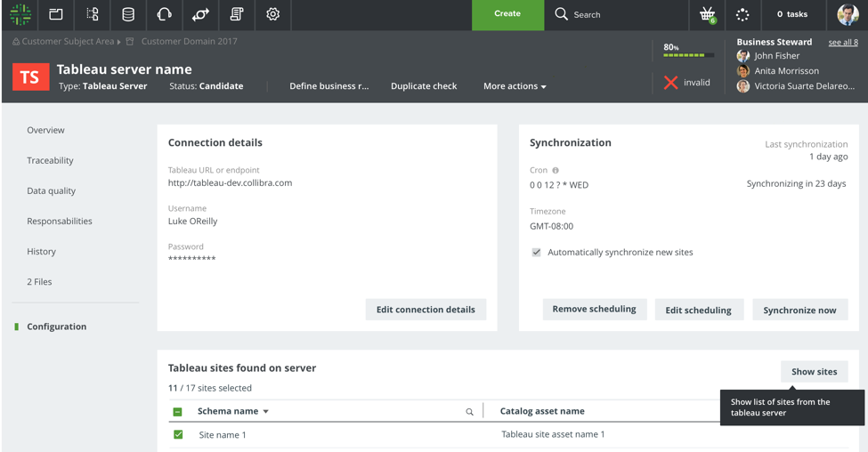The height and width of the screenshot is (452, 868).
Task: Click the Tableau site asset name 1 cell
Action: coord(553,434)
